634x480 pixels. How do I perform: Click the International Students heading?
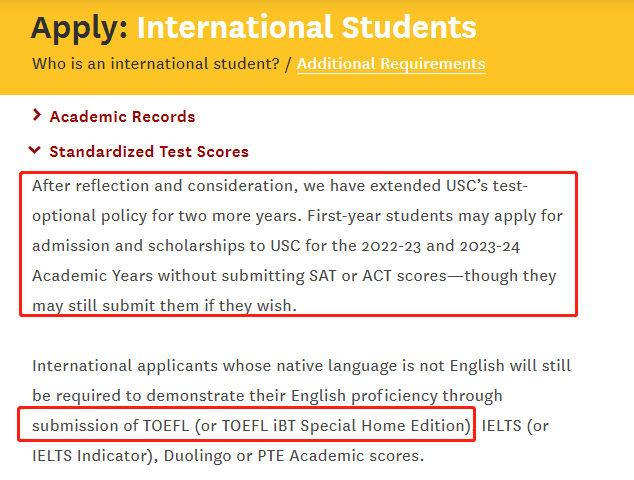[x=307, y=27]
